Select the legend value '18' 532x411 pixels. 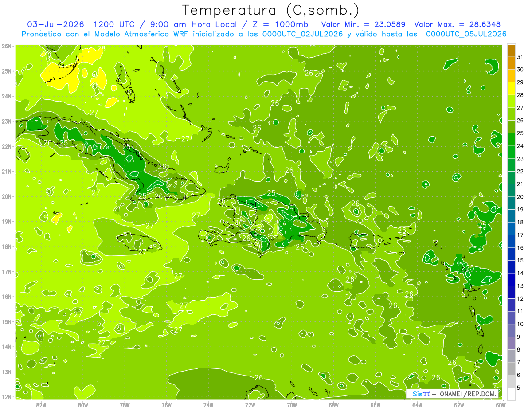pos(520,222)
